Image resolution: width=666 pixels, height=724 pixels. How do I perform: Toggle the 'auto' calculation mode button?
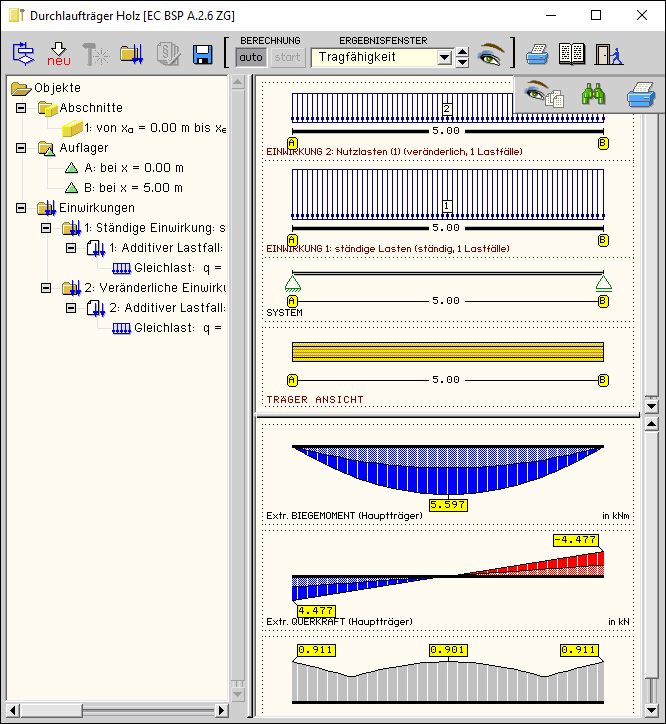(251, 57)
